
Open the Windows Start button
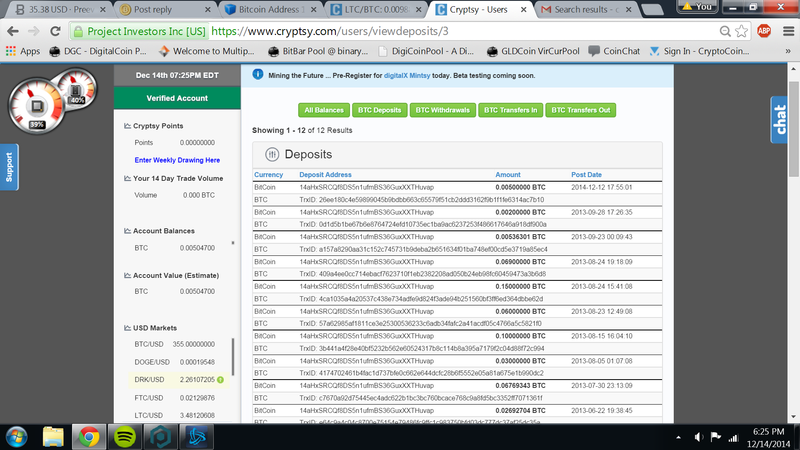pyautogui.click(x=17, y=437)
